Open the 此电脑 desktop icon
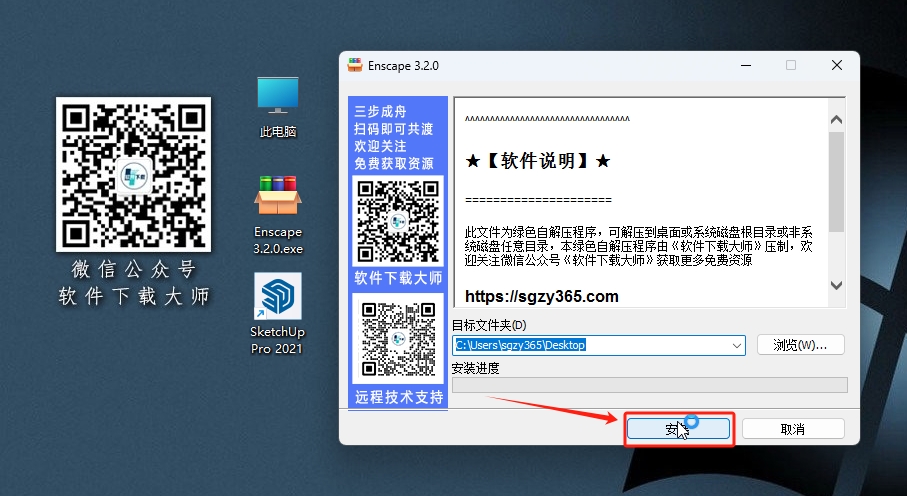The width and height of the screenshot is (907, 496). (278, 106)
